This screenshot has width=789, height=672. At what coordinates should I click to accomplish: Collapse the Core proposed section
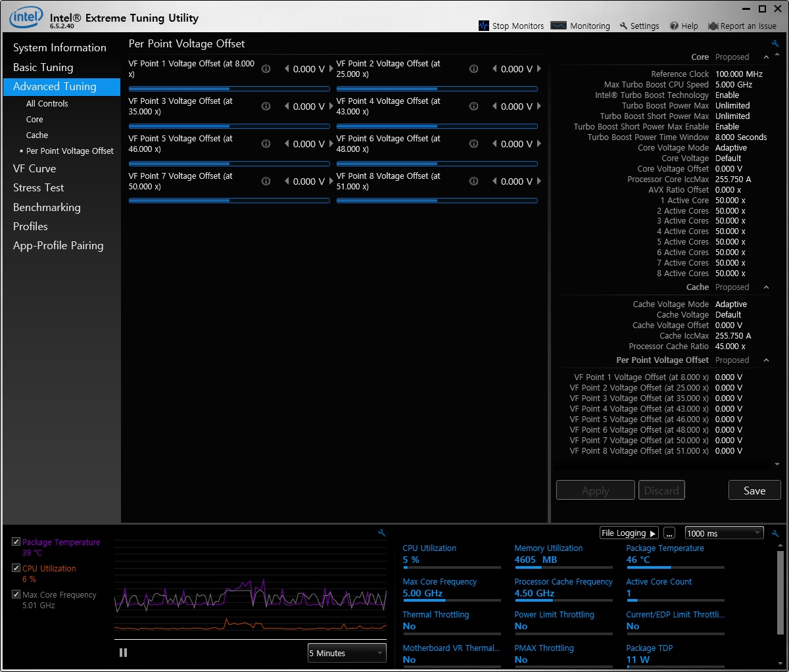click(x=766, y=57)
